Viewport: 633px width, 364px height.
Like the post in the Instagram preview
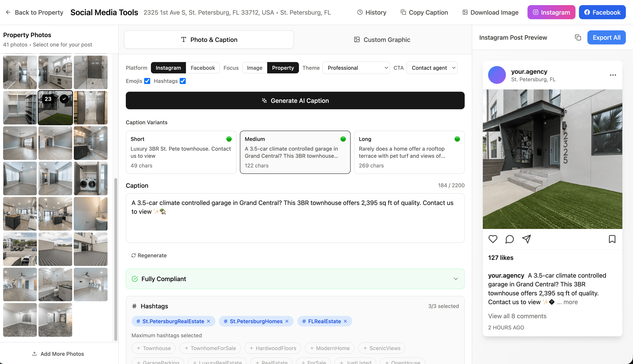(x=493, y=239)
